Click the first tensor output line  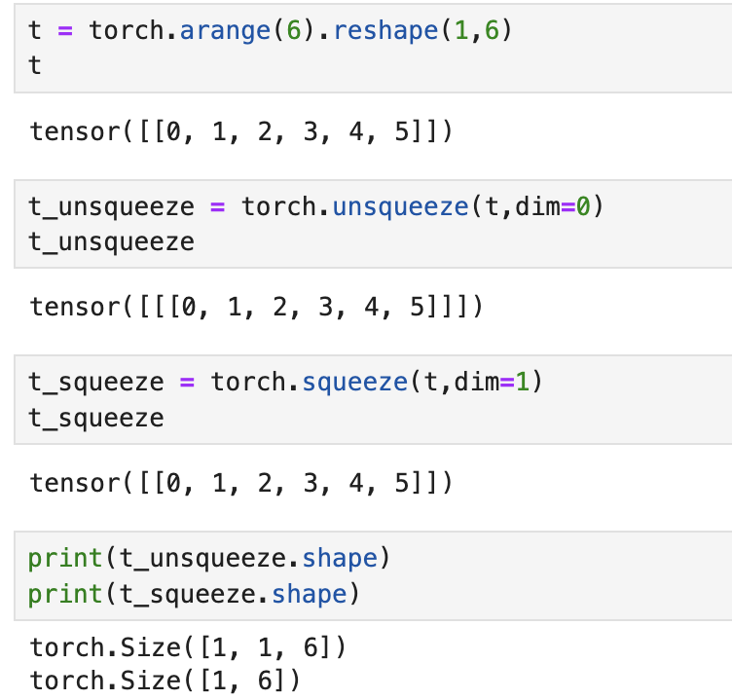[241, 131]
